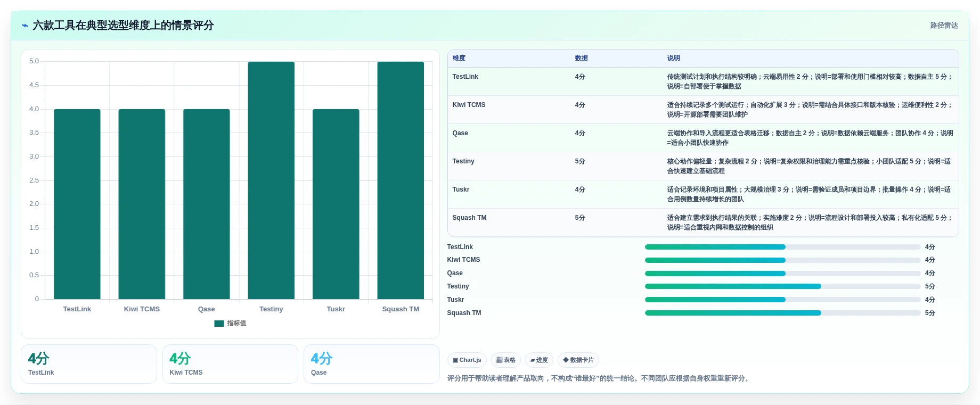This screenshot has width=980, height=405.
Task: Click the TestLink description starting 传统测试计划
Action: point(810,81)
